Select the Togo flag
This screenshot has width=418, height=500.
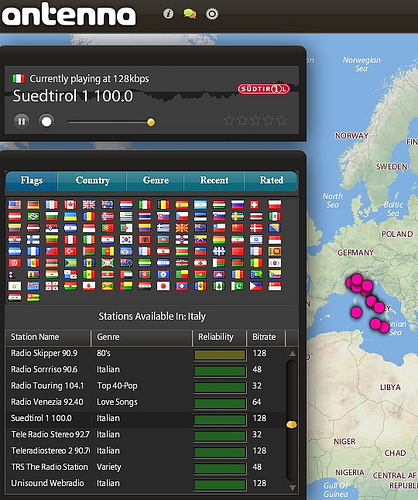pyautogui.click(x=33, y=298)
